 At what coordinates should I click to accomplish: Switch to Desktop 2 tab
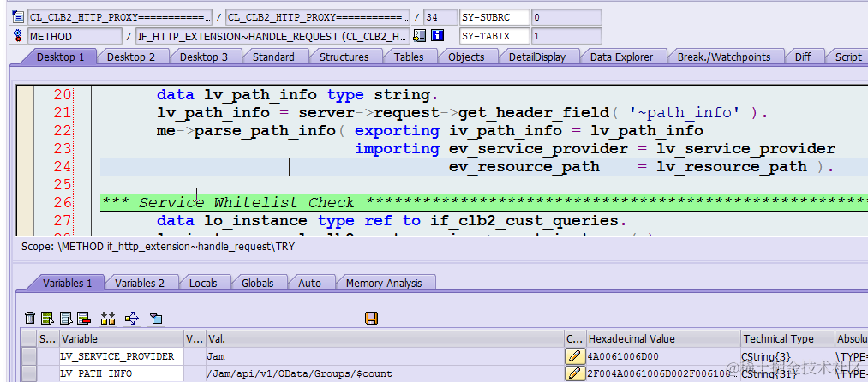(x=130, y=57)
